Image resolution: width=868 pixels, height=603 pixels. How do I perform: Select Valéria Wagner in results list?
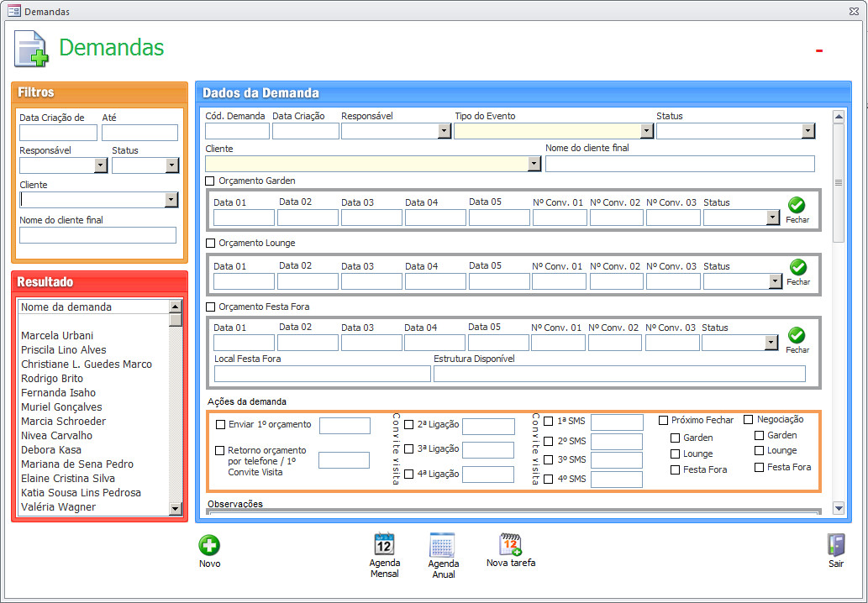coord(58,507)
